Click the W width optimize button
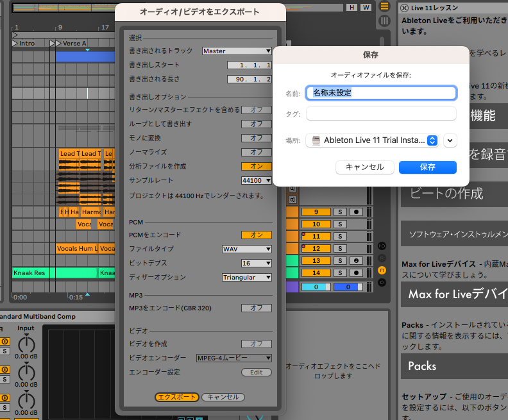This screenshot has width=508, height=420. click(366, 8)
